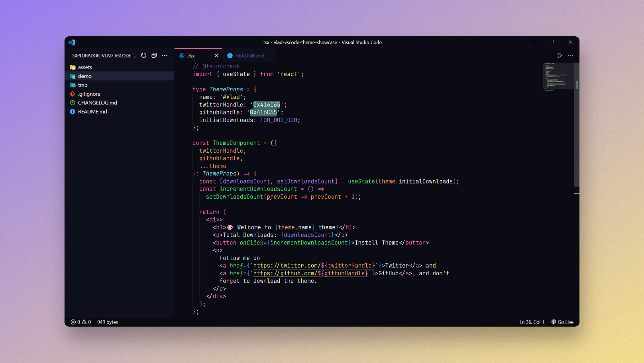Click 'incrementDownloadsCount' declaration
The width and height of the screenshot is (644, 363).
tap(258, 189)
